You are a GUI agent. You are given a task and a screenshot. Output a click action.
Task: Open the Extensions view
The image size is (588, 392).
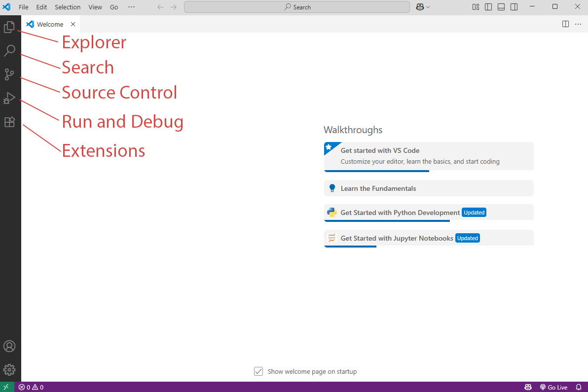[x=9, y=122]
